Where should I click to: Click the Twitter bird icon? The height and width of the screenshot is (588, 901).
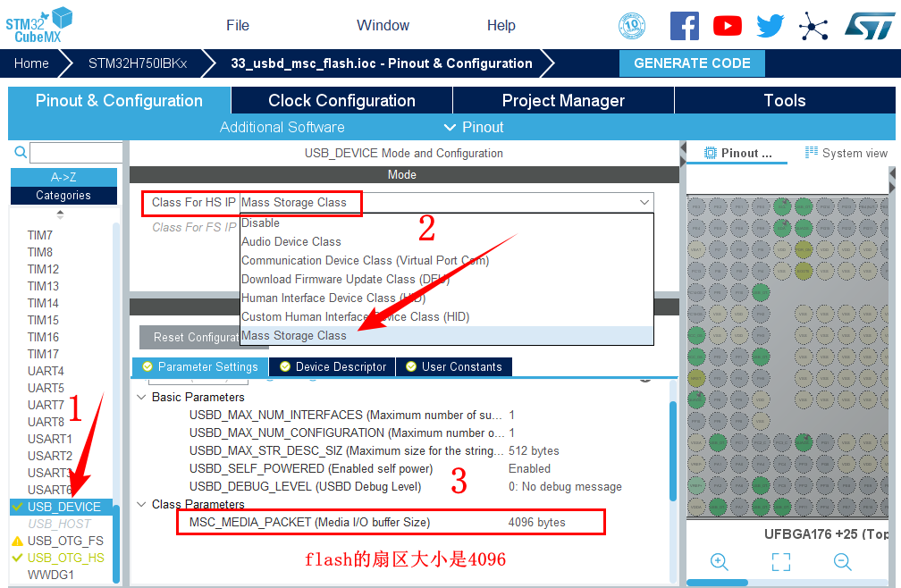click(769, 25)
